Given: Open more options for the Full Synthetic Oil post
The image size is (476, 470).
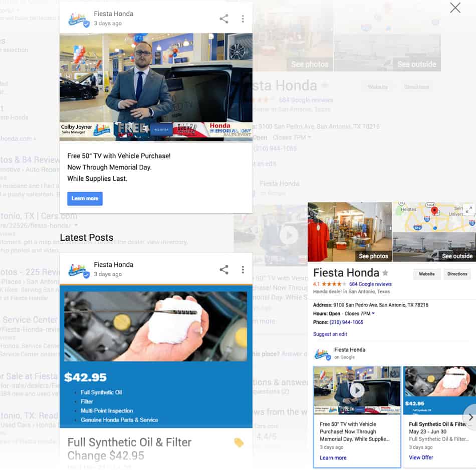Looking at the screenshot, I should 243,270.
